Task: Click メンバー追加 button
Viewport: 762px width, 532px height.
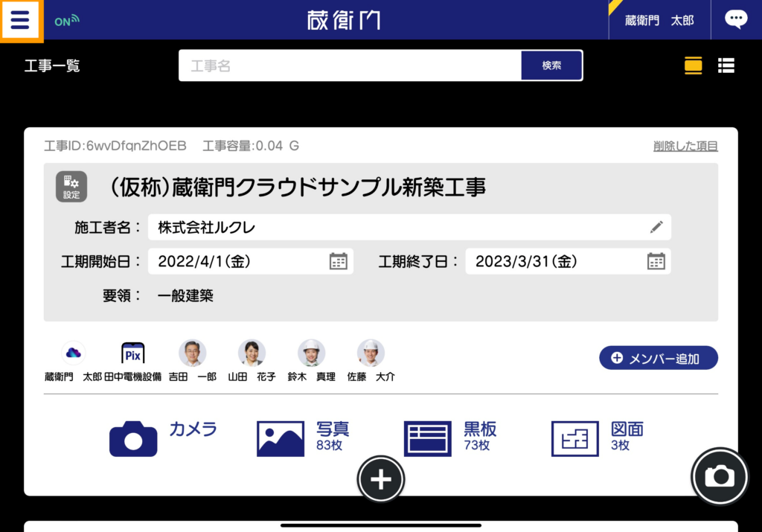Action: [x=659, y=358]
